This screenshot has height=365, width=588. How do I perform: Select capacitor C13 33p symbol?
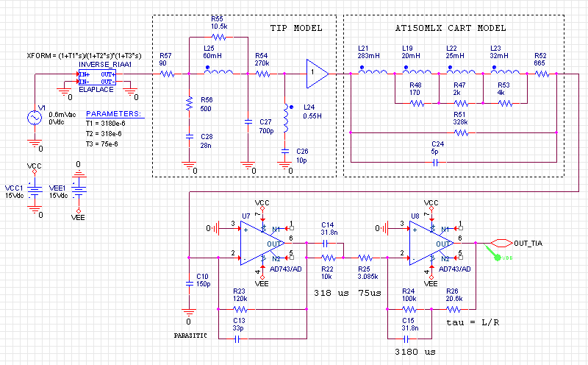[237, 339]
